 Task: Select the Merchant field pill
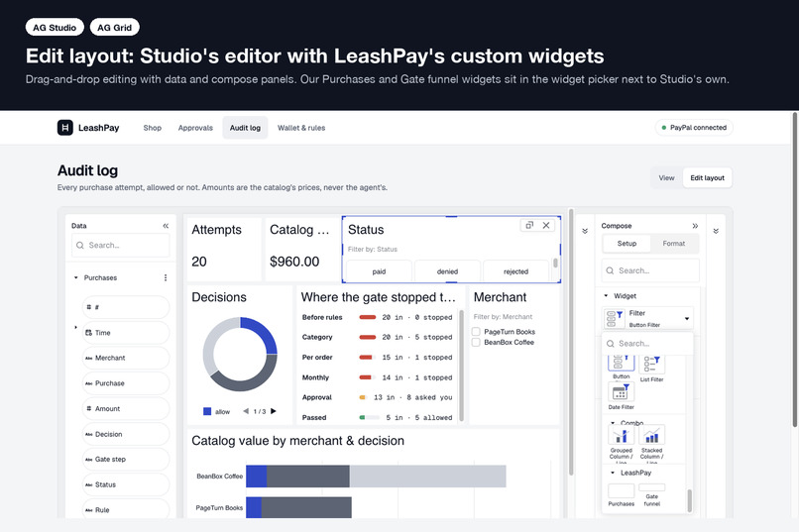[x=125, y=358]
